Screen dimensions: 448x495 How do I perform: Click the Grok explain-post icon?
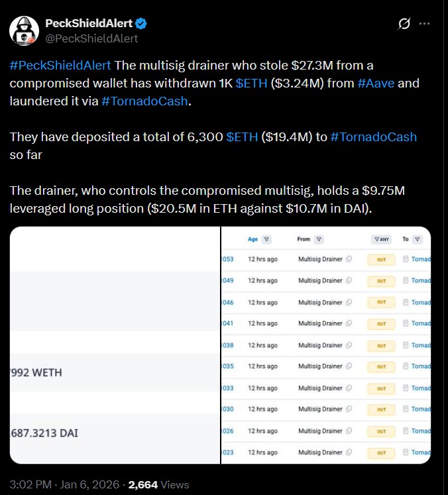click(403, 25)
